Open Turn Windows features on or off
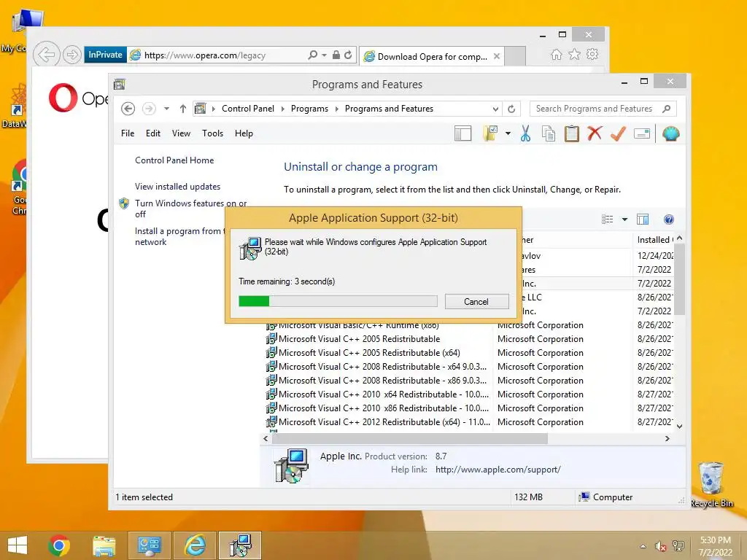747x560 pixels. [x=190, y=209]
